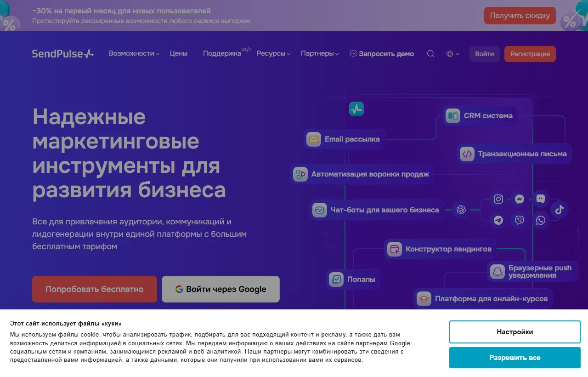Viewport: 588px width, 377px height.
Task: Expand the Возможности menu
Action: pyautogui.click(x=134, y=53)
